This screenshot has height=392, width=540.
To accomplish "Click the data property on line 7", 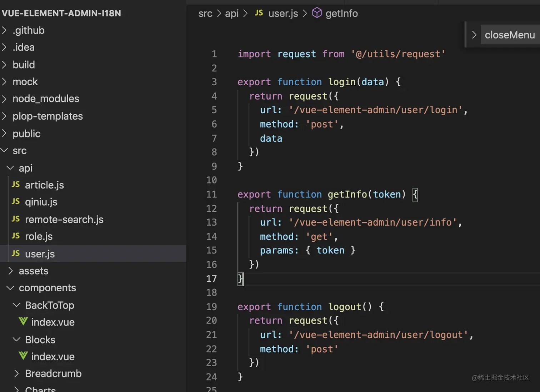I will pos(271,139).
